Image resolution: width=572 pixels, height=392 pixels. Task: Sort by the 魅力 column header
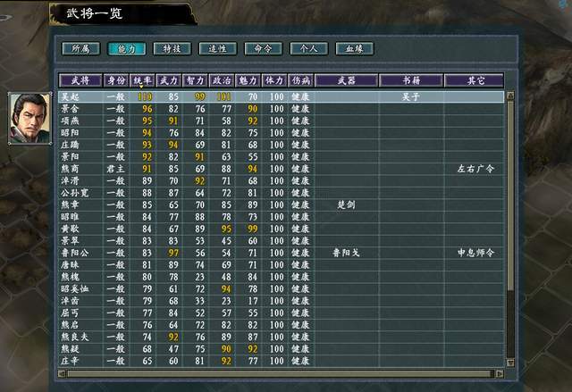tap(248, 80)
